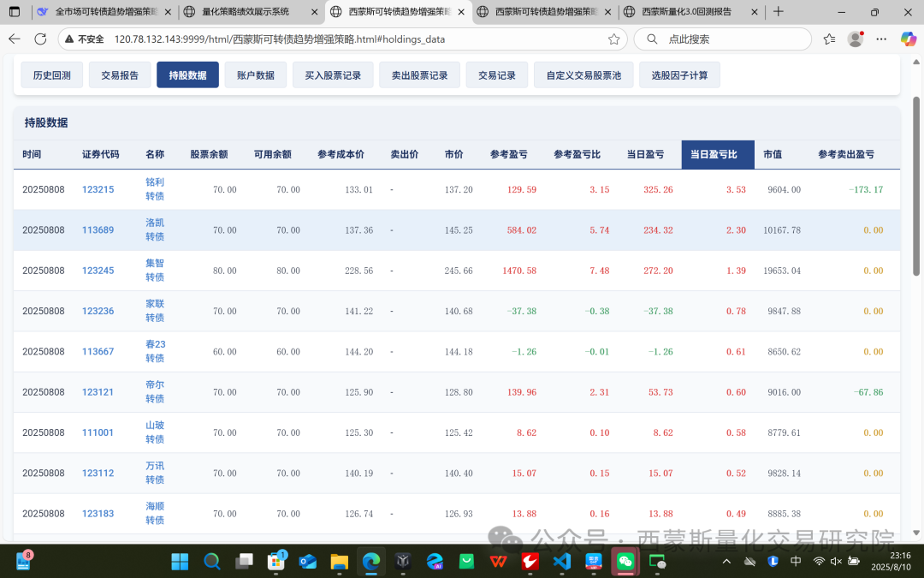Viewport: 924px width, 578px height.
Task: Open 海顺转债 name link
Action: pyautogui.click(x=155, y=513)
